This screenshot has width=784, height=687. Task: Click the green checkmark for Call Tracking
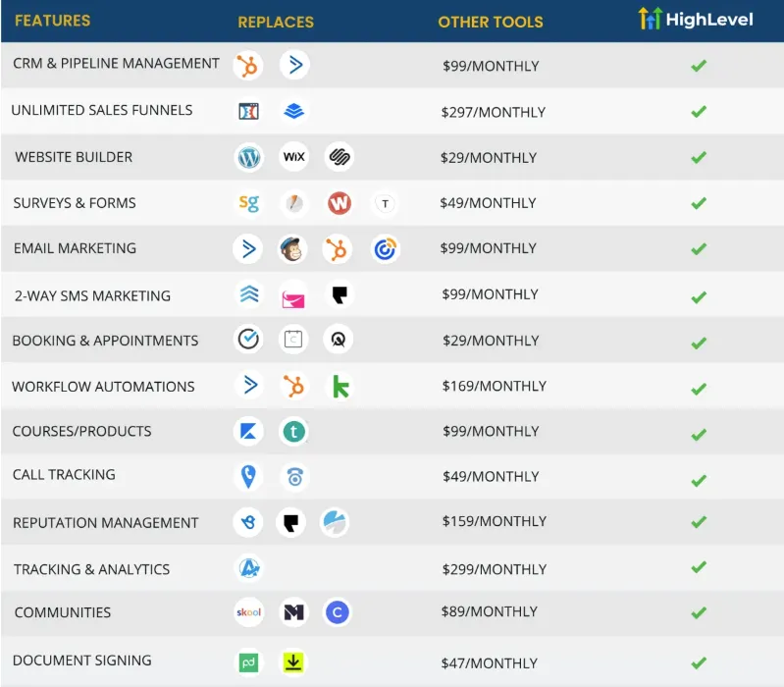(699, 481)
